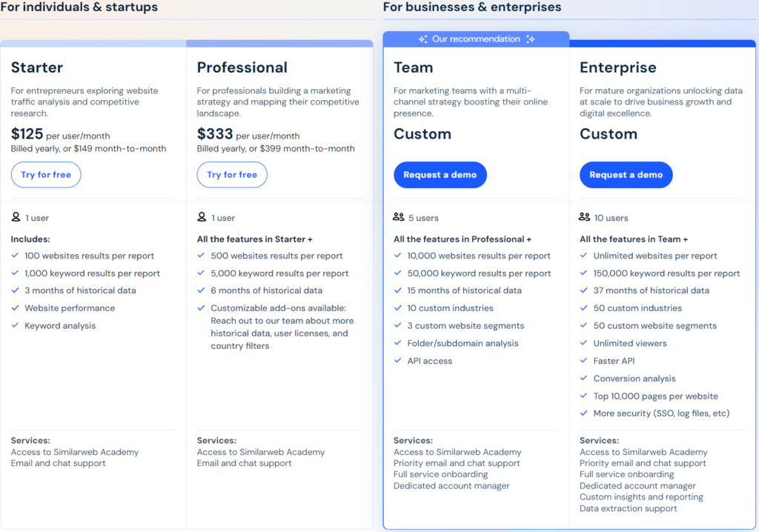Request a demo for the Enterprise plan
The image size is (759, 532).
pos(627,174)
